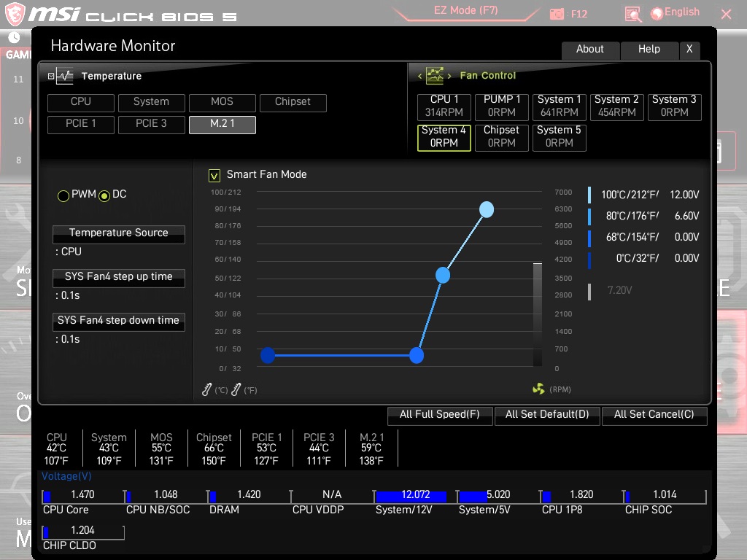Image resolution: width=747 pixels, height=560 pixels.
Task: Click the English language globe icon
Action: tap(657, 14)
